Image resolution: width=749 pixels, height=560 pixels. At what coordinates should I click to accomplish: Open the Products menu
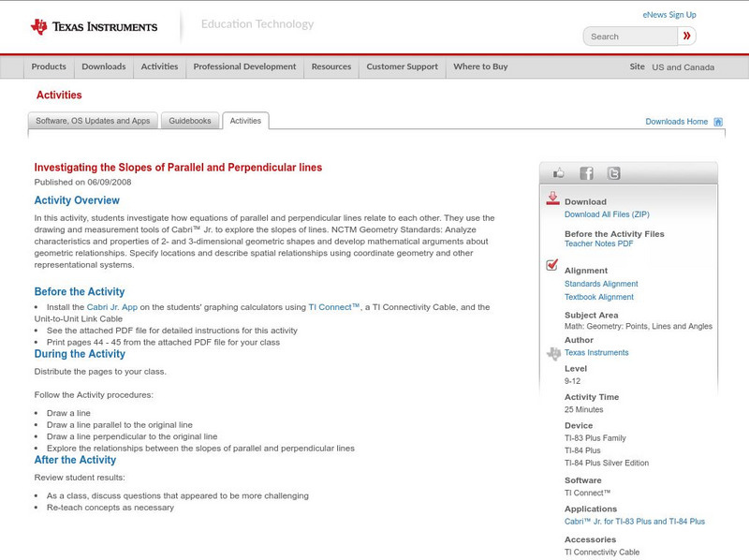49,66
